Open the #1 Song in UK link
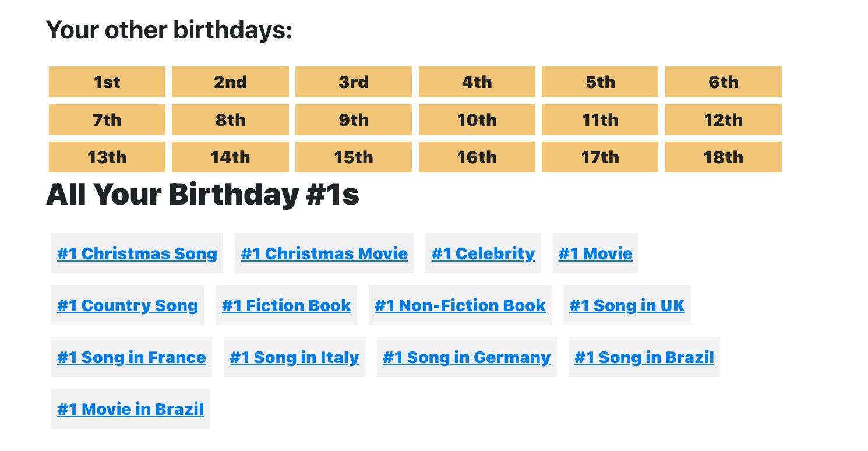 tap(627, 305)
